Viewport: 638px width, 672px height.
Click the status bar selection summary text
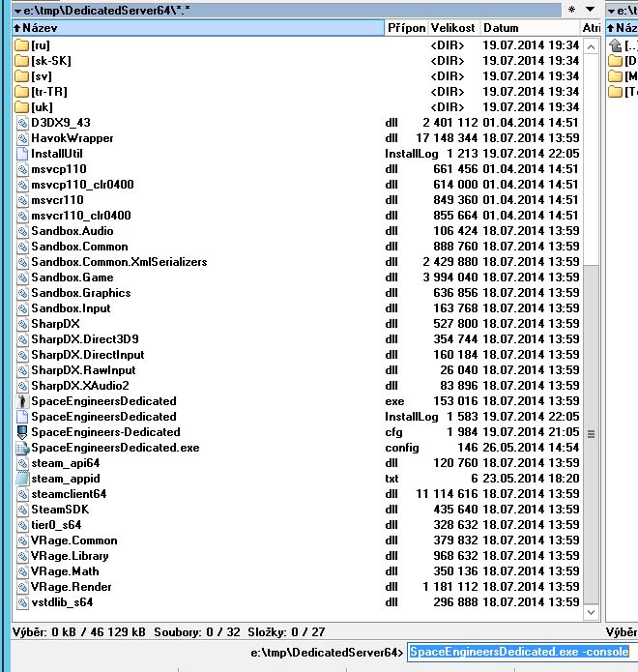169,631
